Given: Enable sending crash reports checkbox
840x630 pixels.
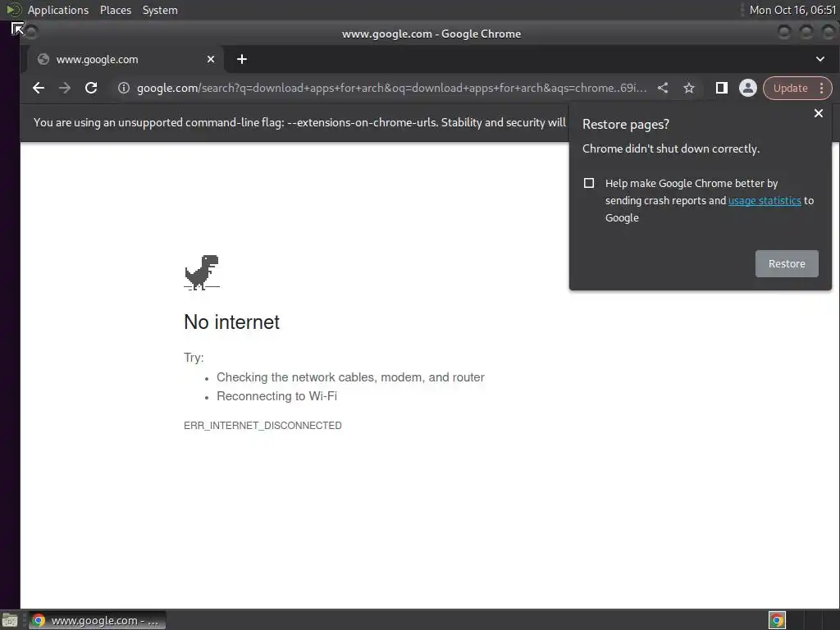Looking at the screenshot, I should click(x=589, y=183).
